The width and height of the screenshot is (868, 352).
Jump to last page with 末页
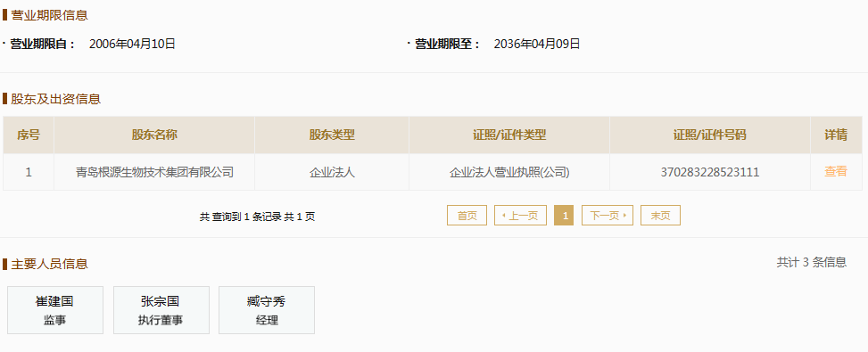660,216
